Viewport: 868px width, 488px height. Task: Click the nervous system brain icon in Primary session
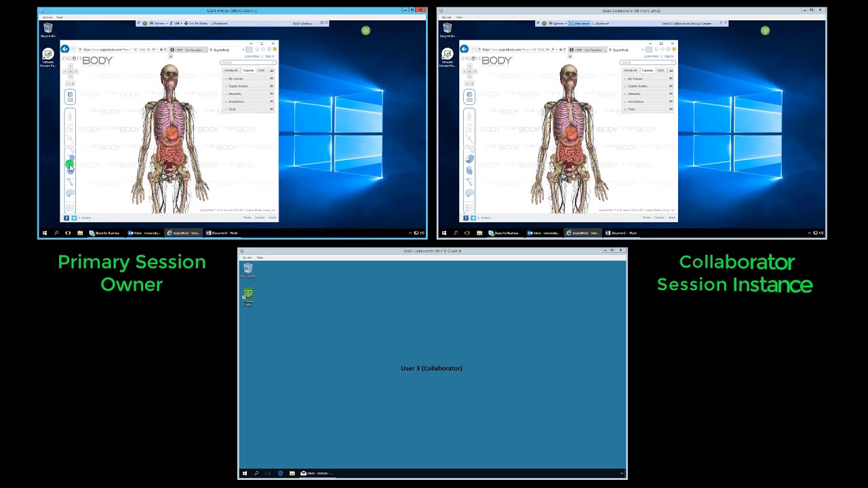point(70,194)
